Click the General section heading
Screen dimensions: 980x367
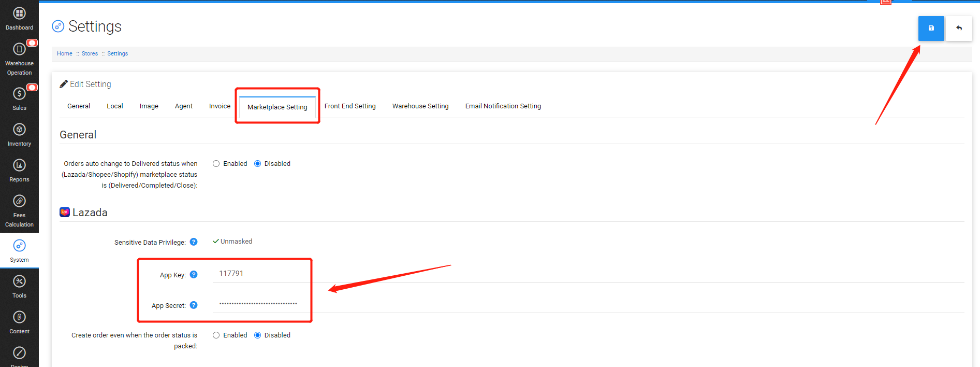[x=78, y=135]
